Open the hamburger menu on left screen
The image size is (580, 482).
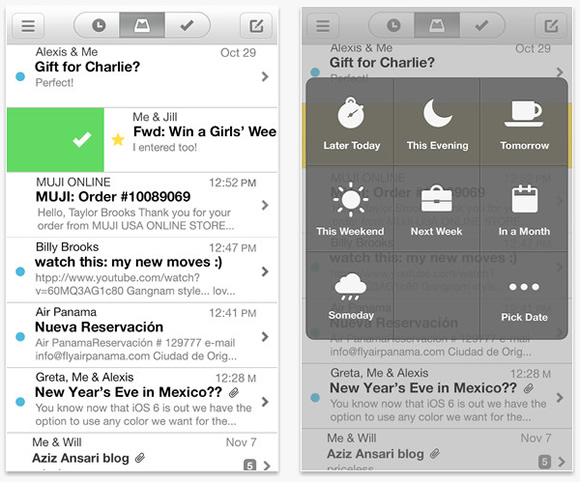28,26
